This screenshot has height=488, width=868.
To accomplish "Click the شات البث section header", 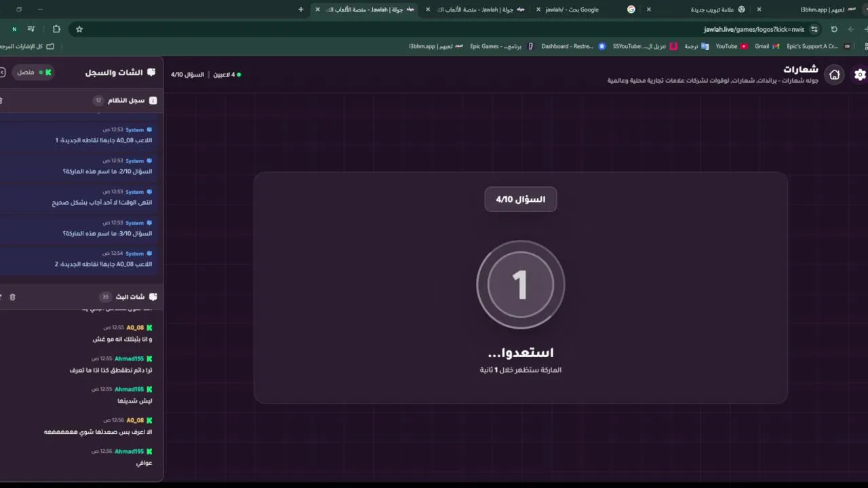I will click(129, 297).
